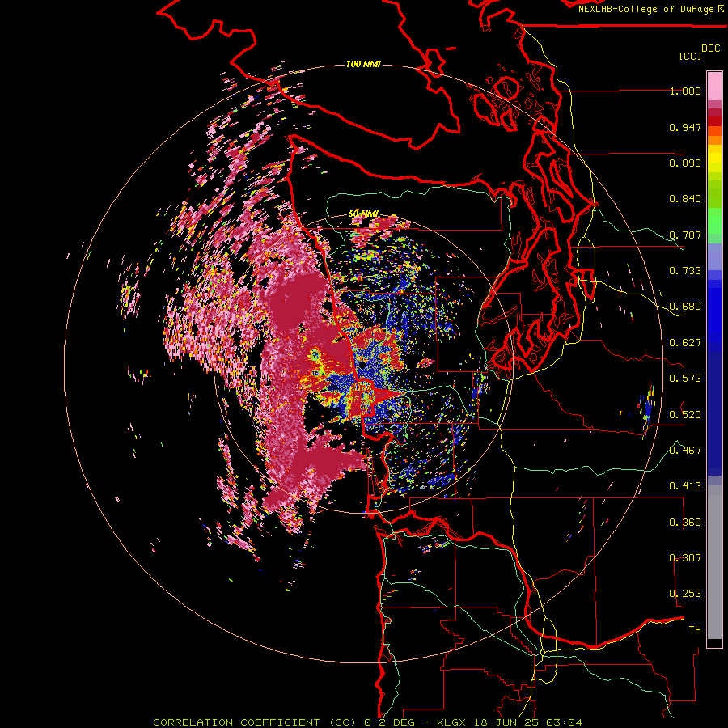The width and height of the screenshot is (728, 728).
Task: Click the CORRELATION COEFFICIENT caption text
Action: [236, 722]
